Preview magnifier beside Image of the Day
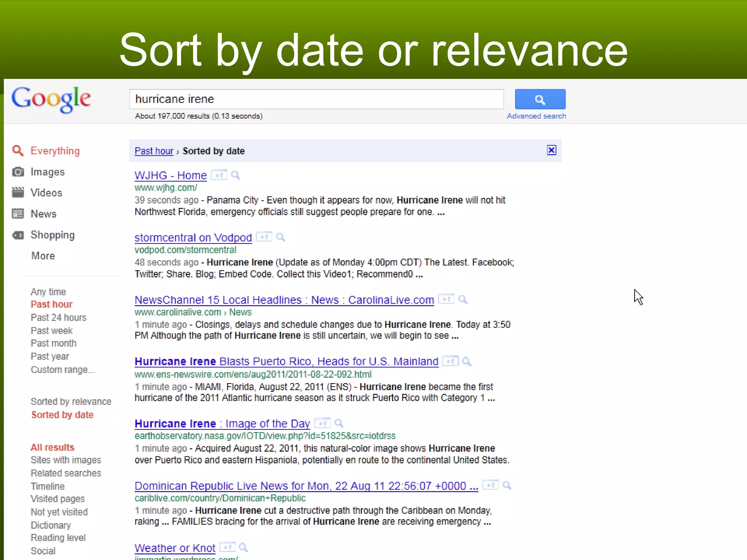747x560 pixels. pyautogui.click(x=339, y=423)
